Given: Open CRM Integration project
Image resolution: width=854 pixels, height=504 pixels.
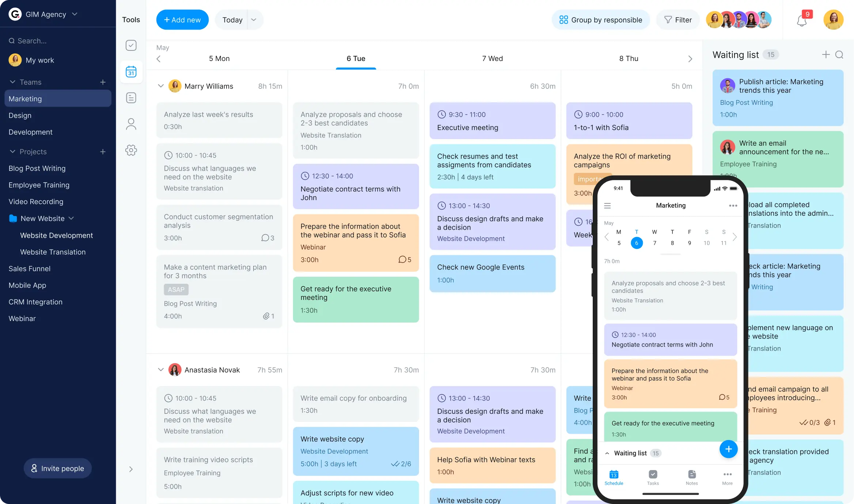Looking at the screenshot, I should pos(35,302).
